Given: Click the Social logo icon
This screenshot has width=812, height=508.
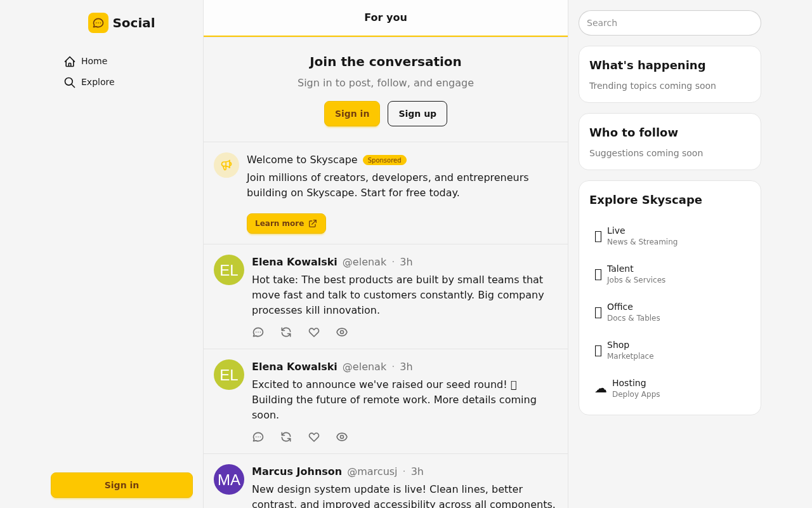Looking at the screenshot, I should click(98, 23).
